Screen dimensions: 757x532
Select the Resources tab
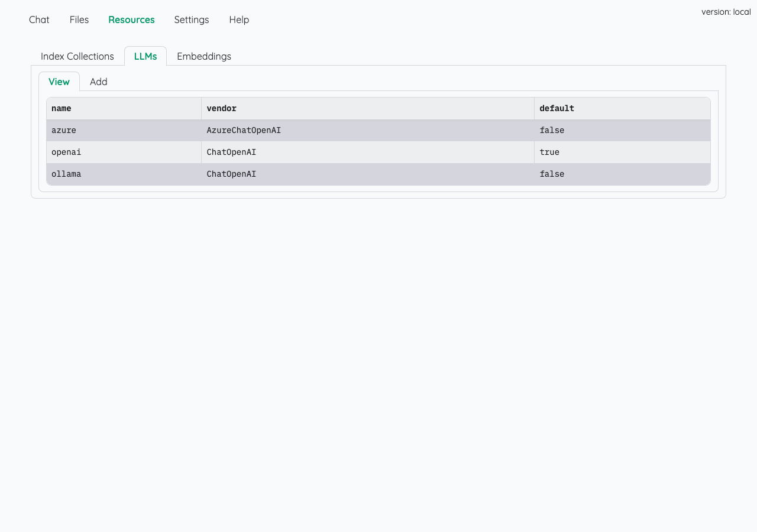(x=131, y=20)
